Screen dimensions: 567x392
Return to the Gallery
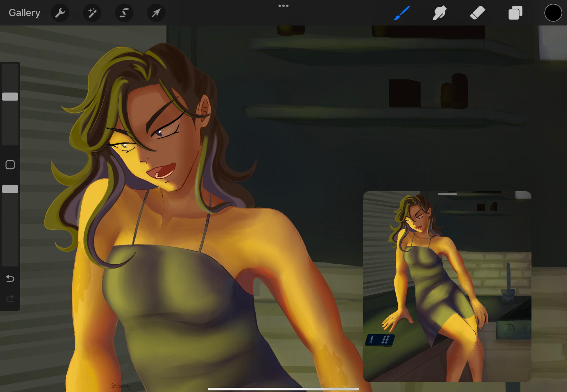point(24,12)
